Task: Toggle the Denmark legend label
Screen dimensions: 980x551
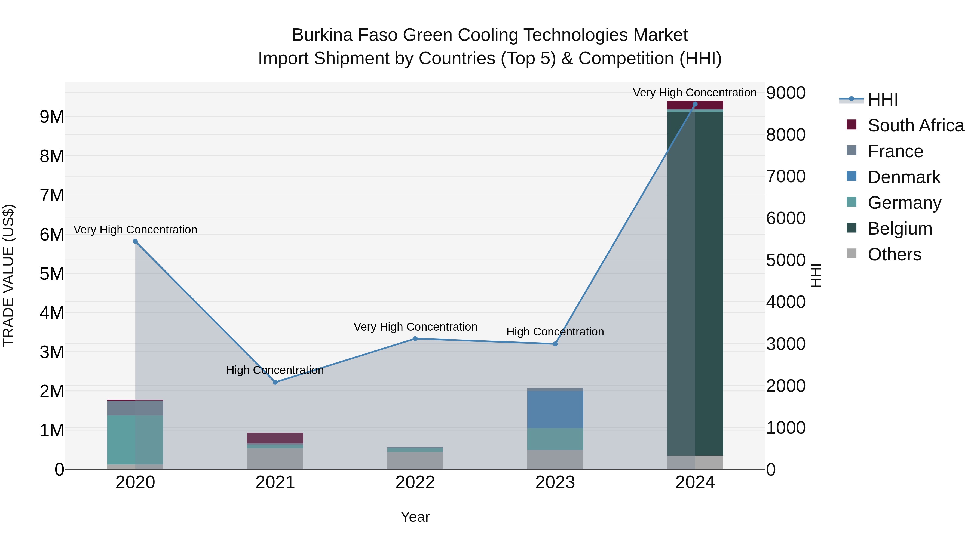Action: (x=904, y=177)
